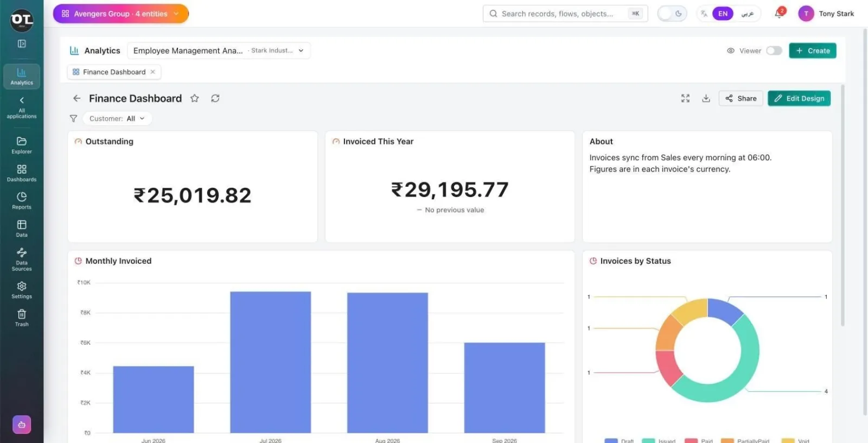Image resolution: width=868 pixels, height=443 pixels.
Task: Click the Jul 2026 bar in chart
Action: pos(270,362)
